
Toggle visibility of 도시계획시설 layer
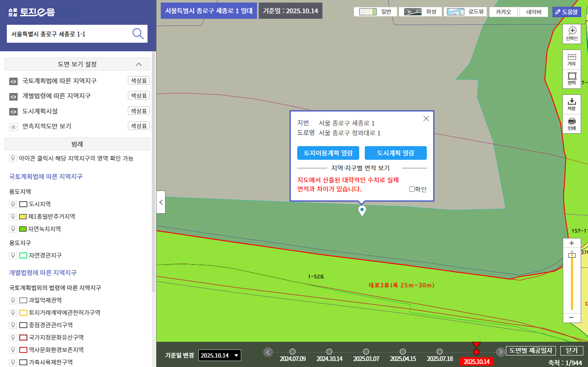point(13,112)
